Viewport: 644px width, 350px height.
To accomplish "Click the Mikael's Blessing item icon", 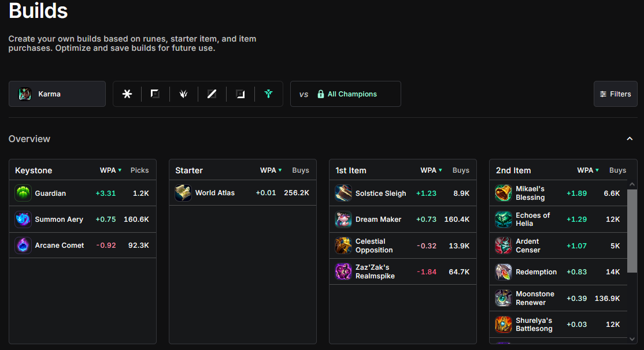I will coord(503,193).
